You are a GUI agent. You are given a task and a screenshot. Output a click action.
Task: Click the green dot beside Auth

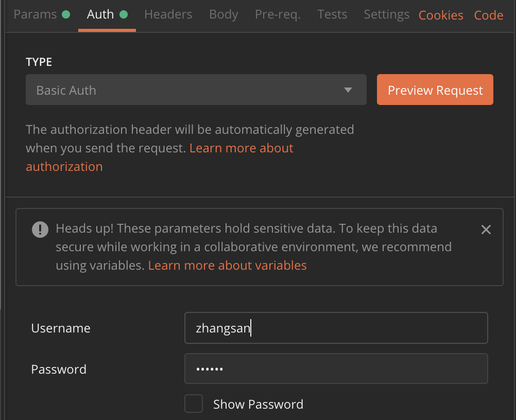(x=124, y=14)
